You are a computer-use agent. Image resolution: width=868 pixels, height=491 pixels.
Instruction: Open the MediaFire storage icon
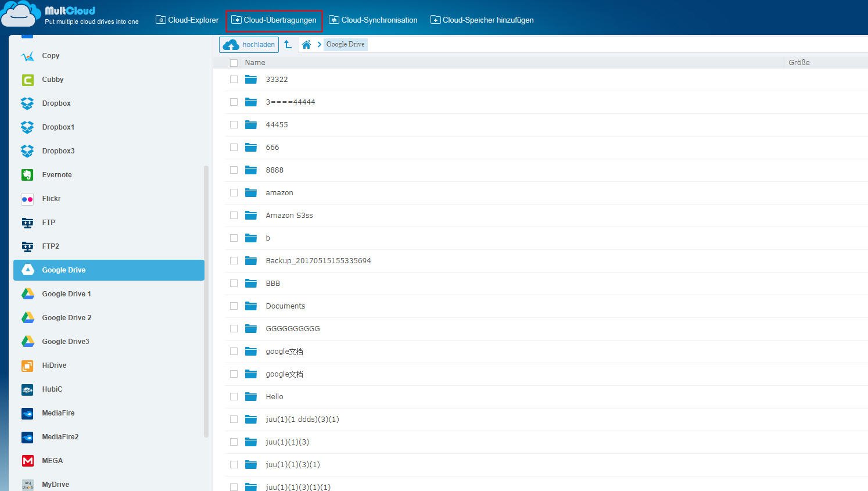click(27, 413)
